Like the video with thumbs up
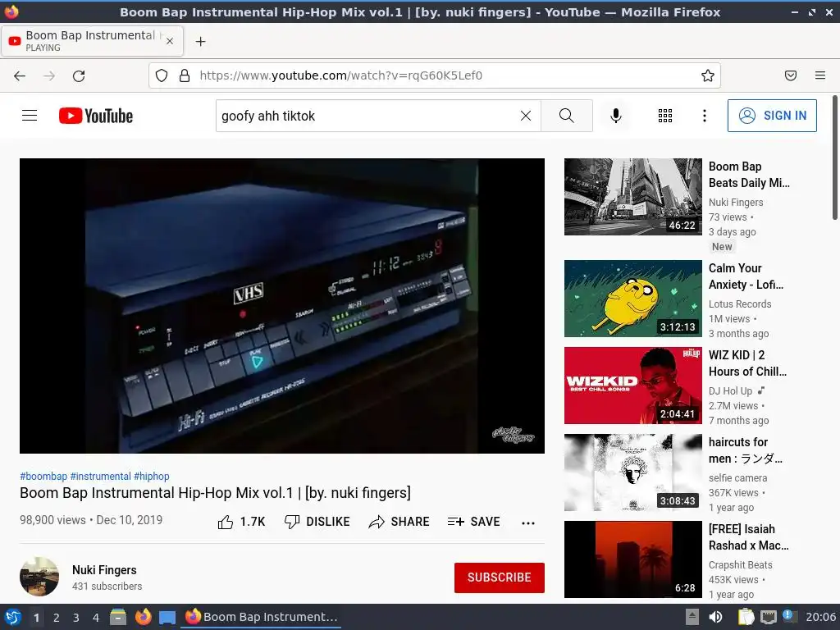 click(241, 522)
